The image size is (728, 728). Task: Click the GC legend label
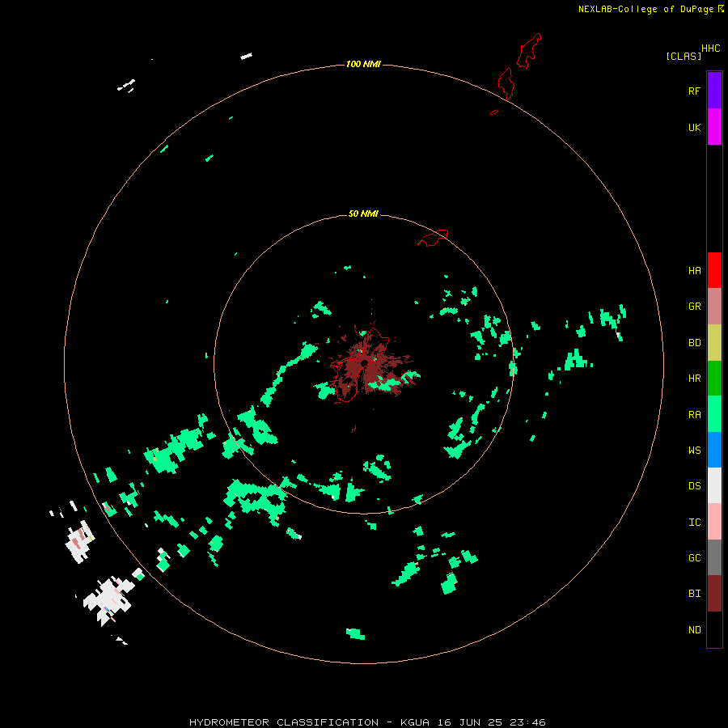[x=694, y=558]
